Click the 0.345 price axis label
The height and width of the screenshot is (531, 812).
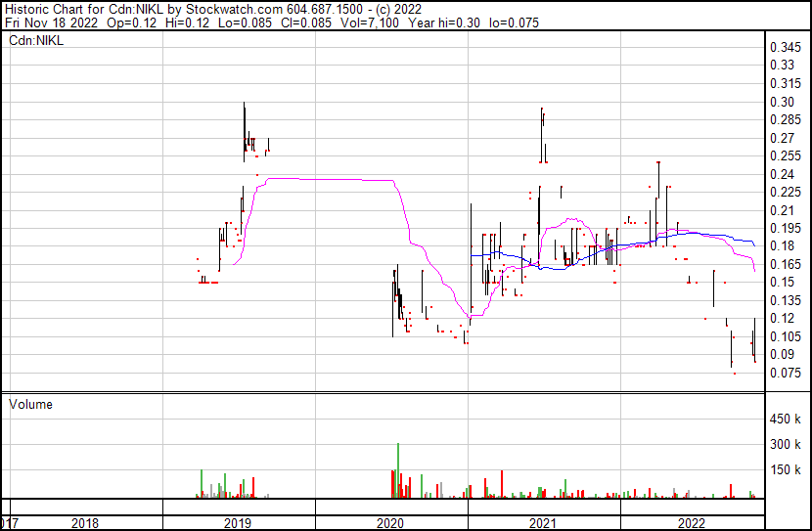[786, 48]
